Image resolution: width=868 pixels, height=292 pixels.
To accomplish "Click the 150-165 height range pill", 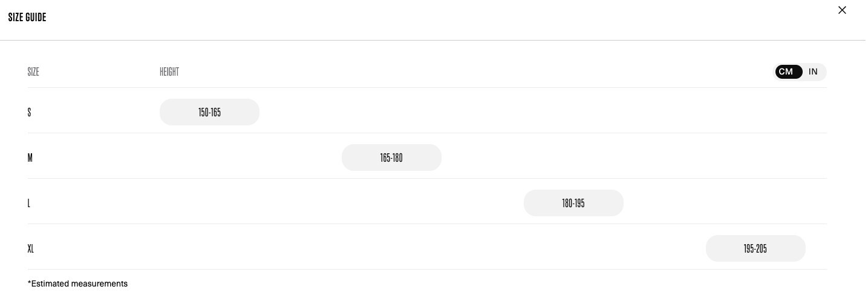I will coord(209,113).
